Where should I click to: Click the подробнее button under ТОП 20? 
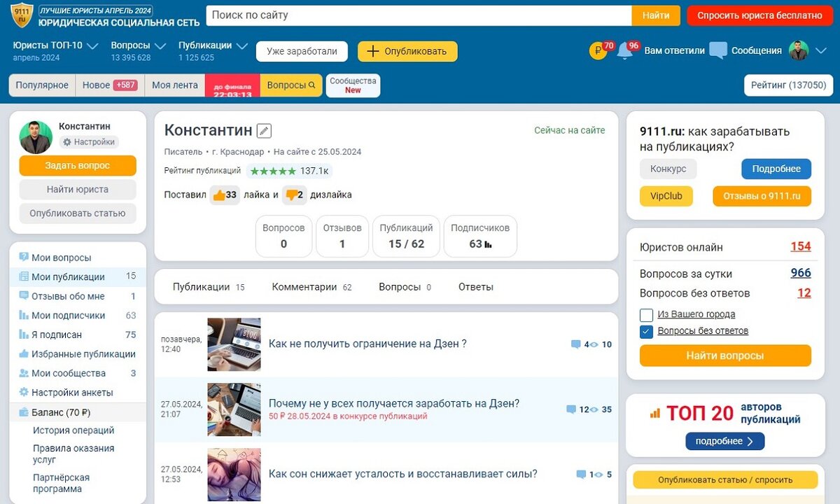coord(725,442)
